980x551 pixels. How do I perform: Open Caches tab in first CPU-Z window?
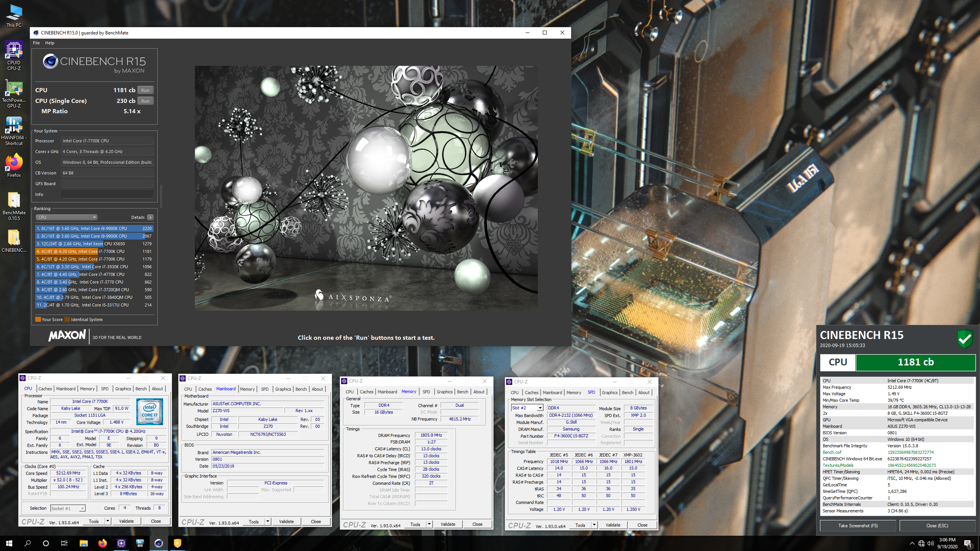(x=45, y=389)
